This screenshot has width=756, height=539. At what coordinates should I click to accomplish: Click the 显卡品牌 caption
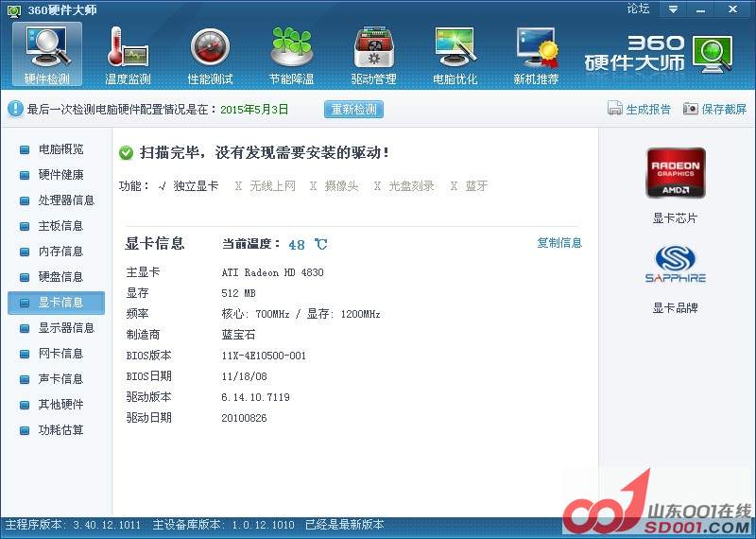[675, 308]
